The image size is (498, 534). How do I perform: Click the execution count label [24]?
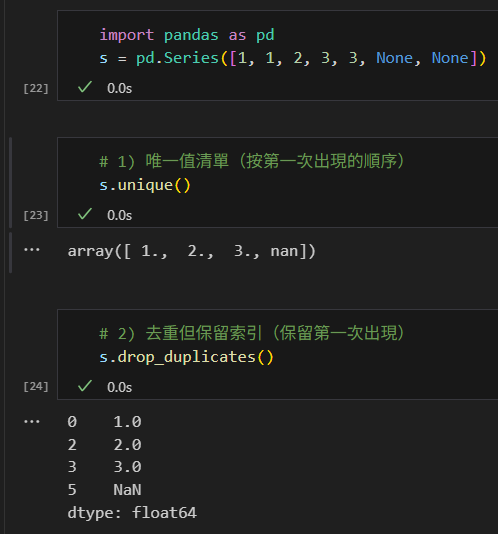point(36,387)
